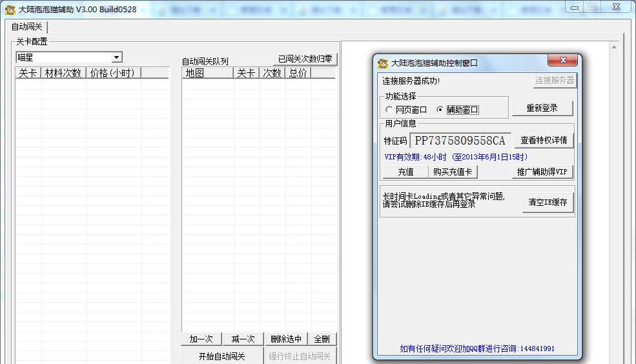The height and width of the screenshot is (364, 636).
Task: Click the 地图 column header in queue
Action: coord(207,73)
